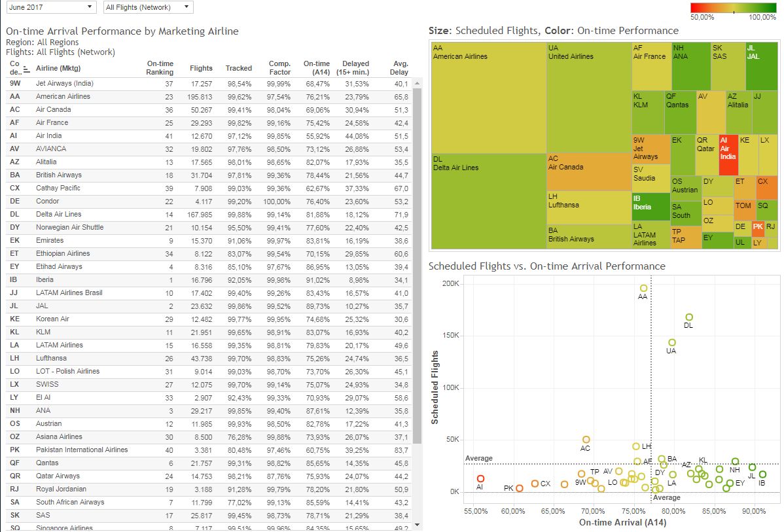Click the LH scatter plot point

pyautogui.click(x=636, y=446)
